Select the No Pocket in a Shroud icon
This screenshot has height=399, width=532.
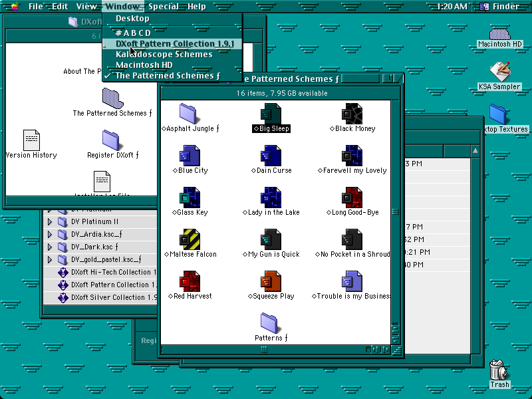352,239
